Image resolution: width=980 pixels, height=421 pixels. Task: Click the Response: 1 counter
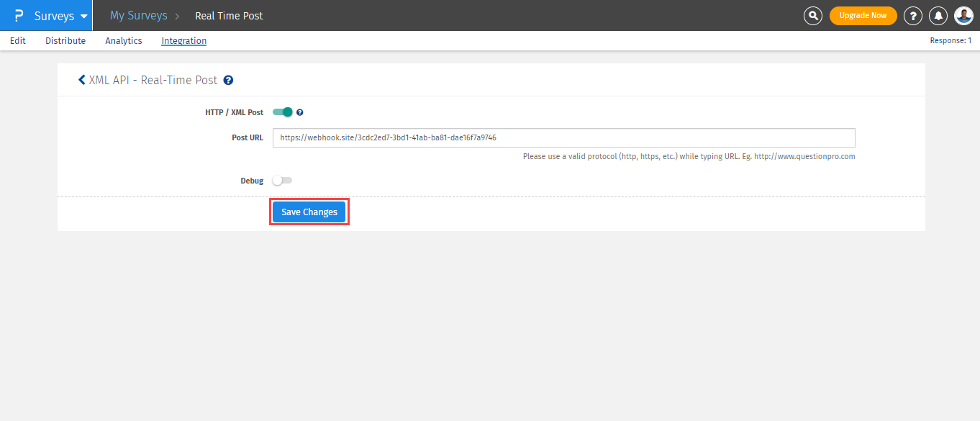[950, 41]
